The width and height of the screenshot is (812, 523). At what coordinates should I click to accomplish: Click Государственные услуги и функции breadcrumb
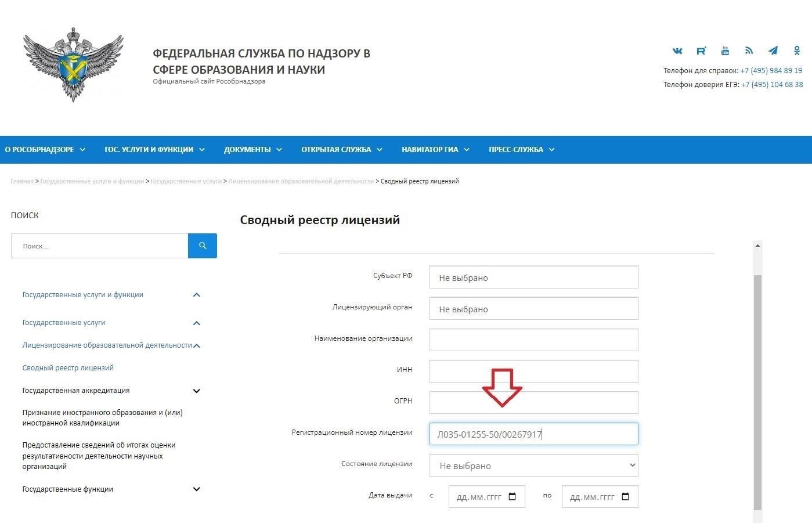tap(92, 181)
